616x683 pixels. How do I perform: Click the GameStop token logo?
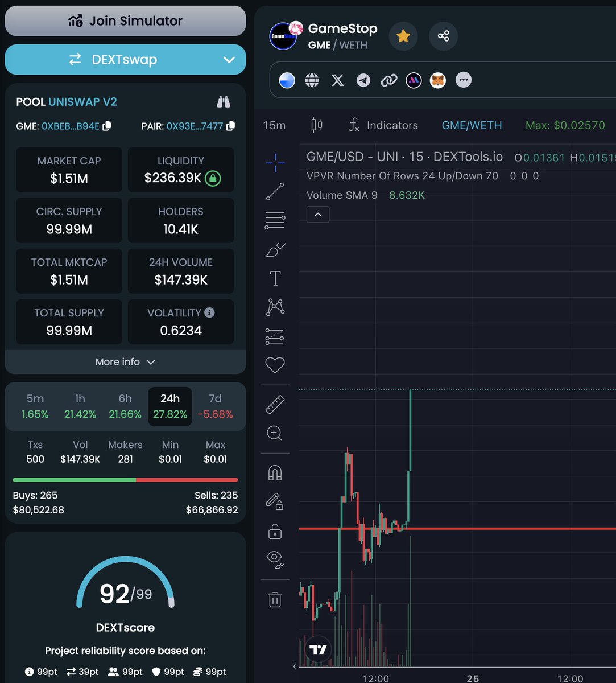(x=284, y=36)
